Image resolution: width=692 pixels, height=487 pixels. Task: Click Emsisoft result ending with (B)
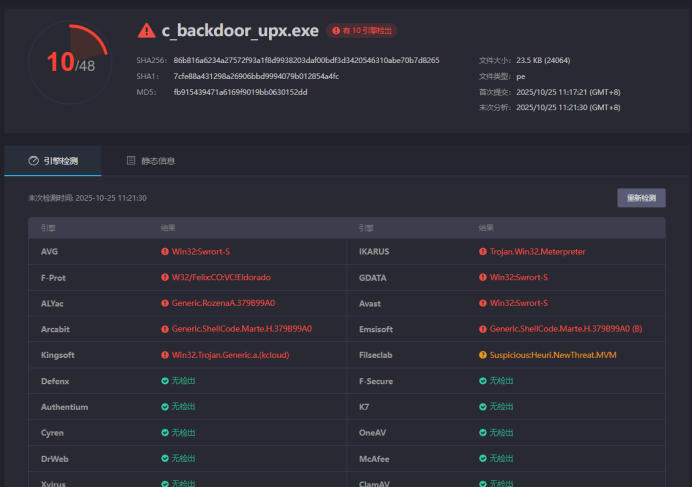(x=566, y=329)
